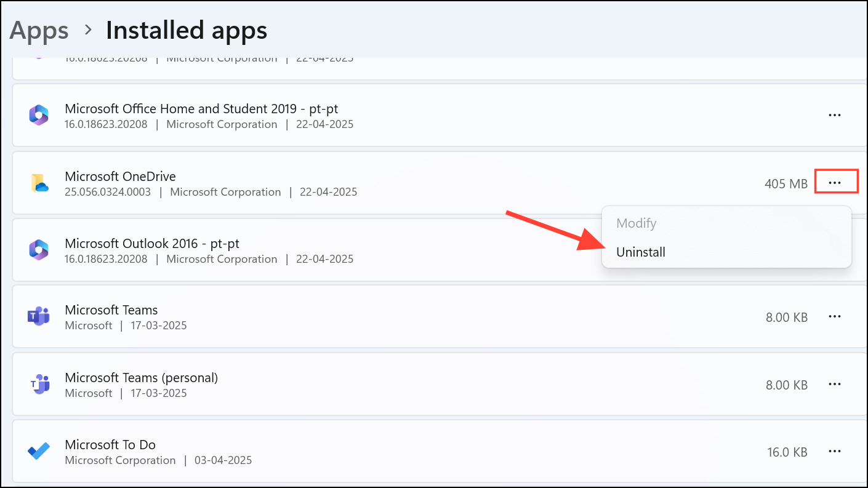Click the 03-04-2025 install date
Viewport: 868px width, 488px height.
pos(223,460)
